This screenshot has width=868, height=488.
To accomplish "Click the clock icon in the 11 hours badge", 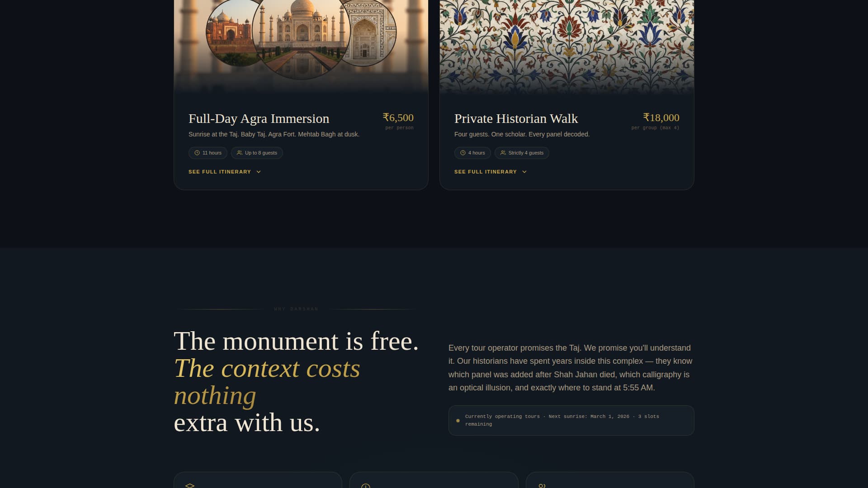I will [197, 153].
